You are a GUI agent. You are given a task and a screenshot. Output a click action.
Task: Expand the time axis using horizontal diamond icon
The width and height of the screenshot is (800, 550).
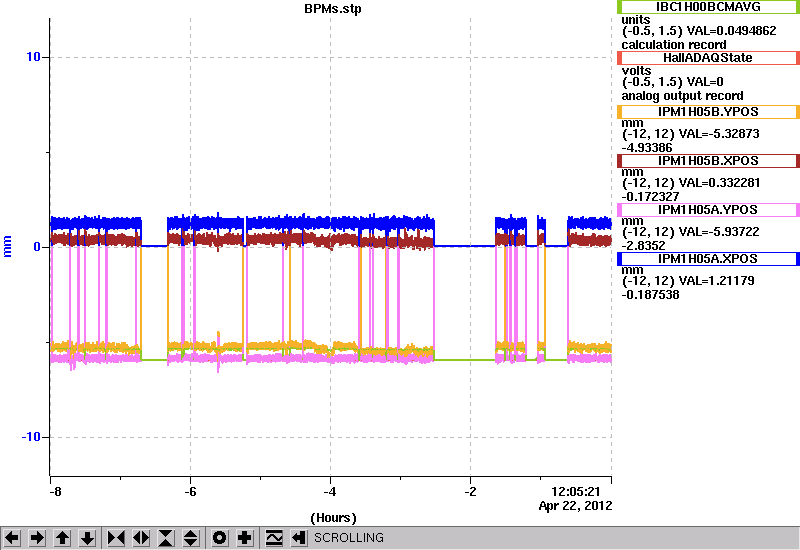141,538
